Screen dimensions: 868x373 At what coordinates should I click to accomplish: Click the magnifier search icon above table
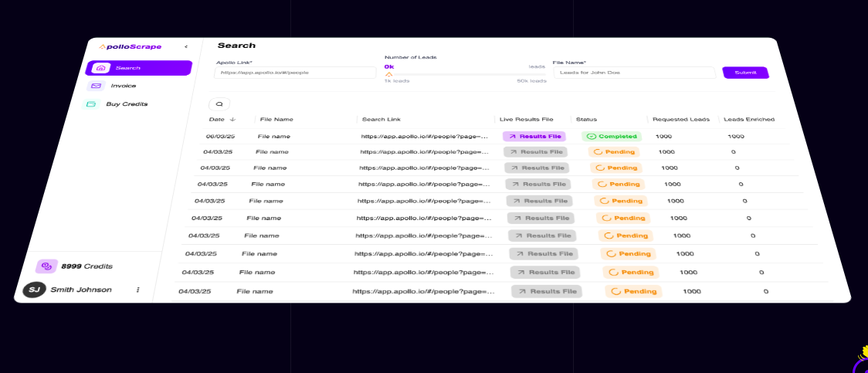pyautogui.click(x=219, y=103)
